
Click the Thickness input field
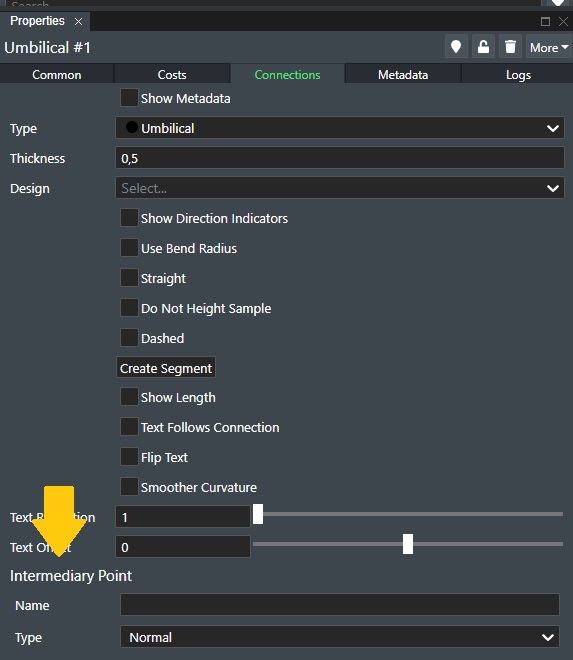340,158
